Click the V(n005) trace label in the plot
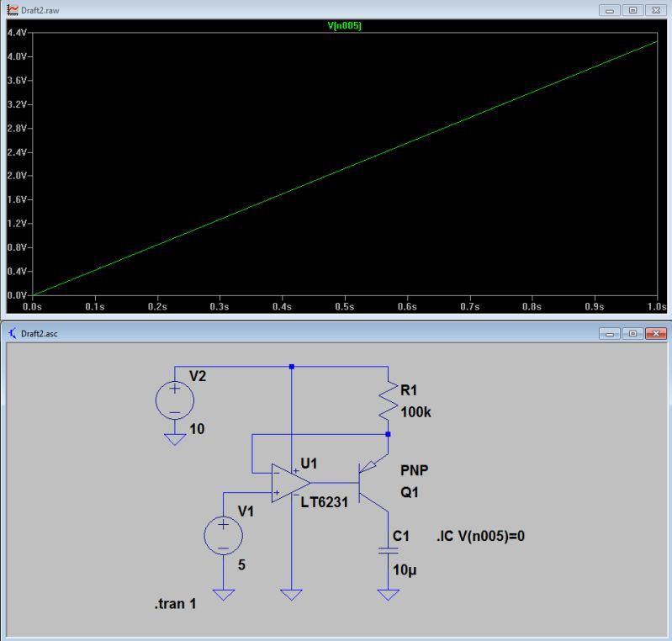 click(x=344, y=26)
